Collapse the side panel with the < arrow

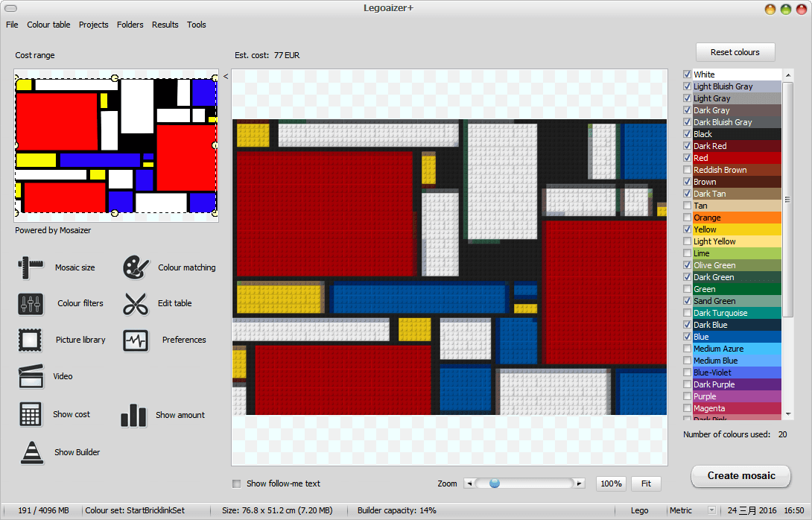226,76
